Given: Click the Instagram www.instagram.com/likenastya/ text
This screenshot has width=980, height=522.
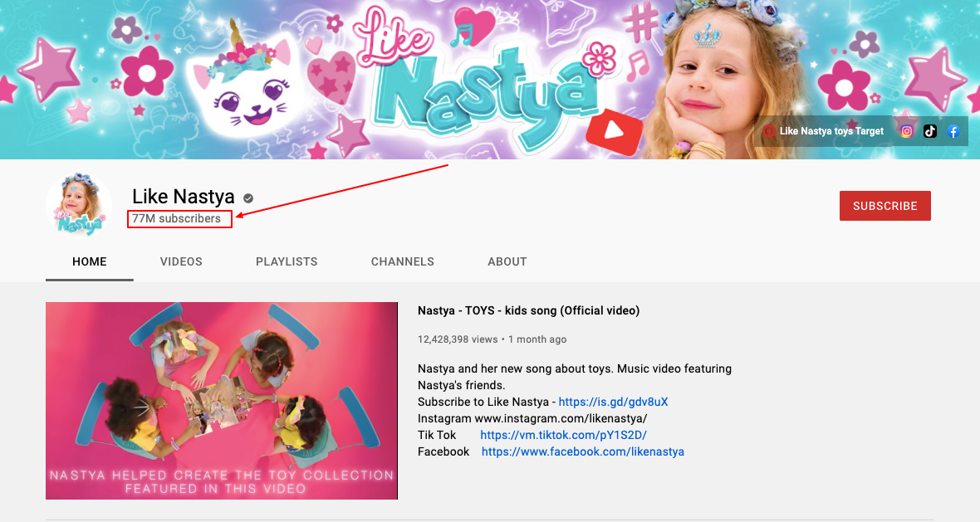Looking at the screenshot, I should point(532,418).
